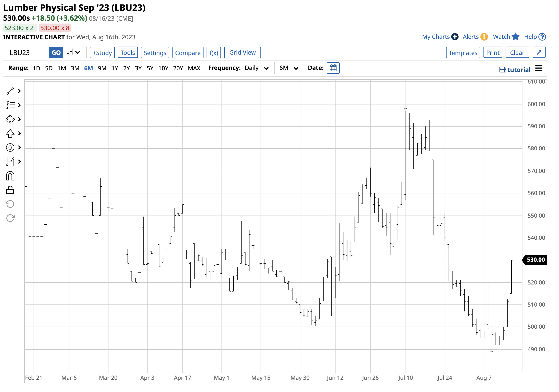Open the f(x) expressions button
Image resolution: width=559 pixels, height=392 pixels.
click(x=214, y=53)
